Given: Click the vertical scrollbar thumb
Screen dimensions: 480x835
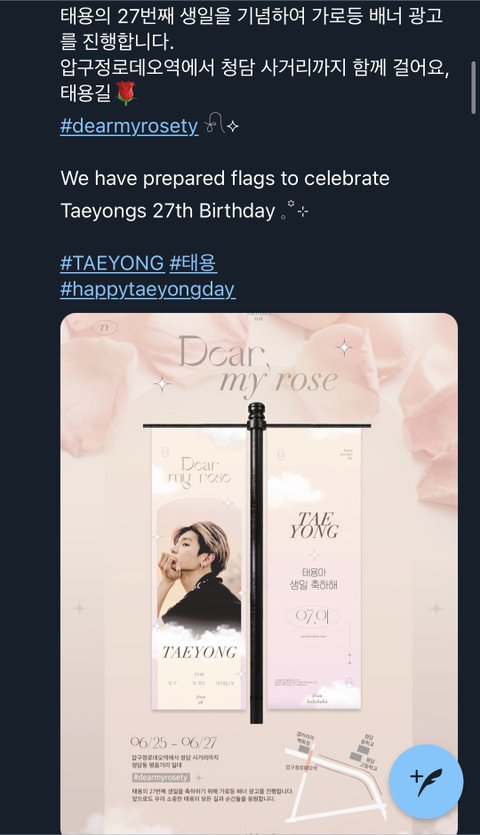Looking at the screenshot, I should pyautogui.click(x=473, y=87).
